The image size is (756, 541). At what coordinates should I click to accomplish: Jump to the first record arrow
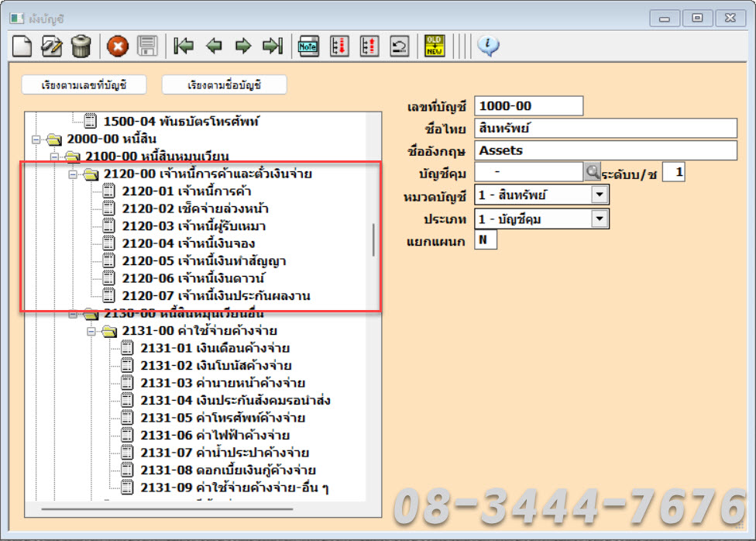pyautogui.click(x=184, y=47)
